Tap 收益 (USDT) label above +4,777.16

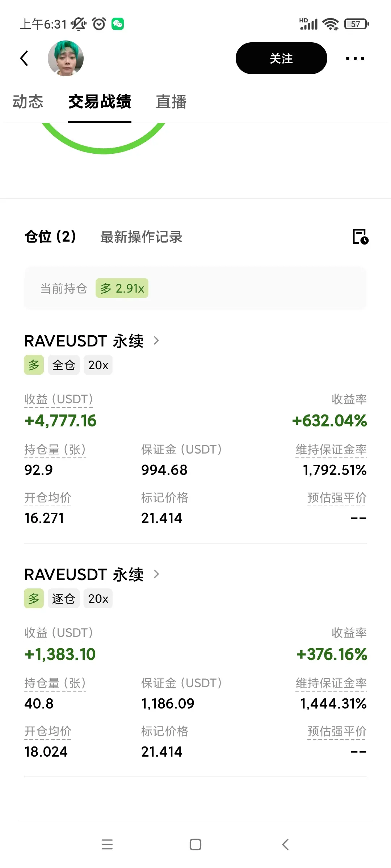pyautogui.click(x=59, y=399)
